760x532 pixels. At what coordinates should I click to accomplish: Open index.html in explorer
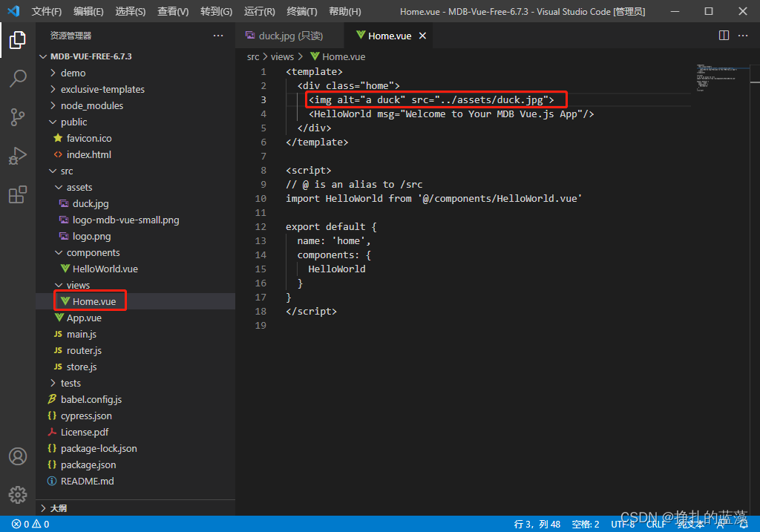[89, 154]
